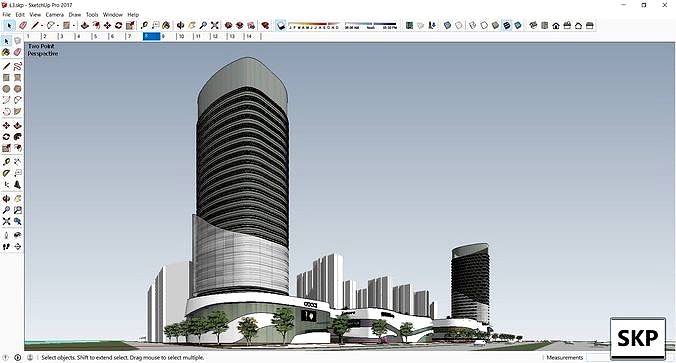Select the Rotate tool in top toolbar
The height and width of the screenshot is (363, 676).
pyautogui.click(x=119, y=26)
